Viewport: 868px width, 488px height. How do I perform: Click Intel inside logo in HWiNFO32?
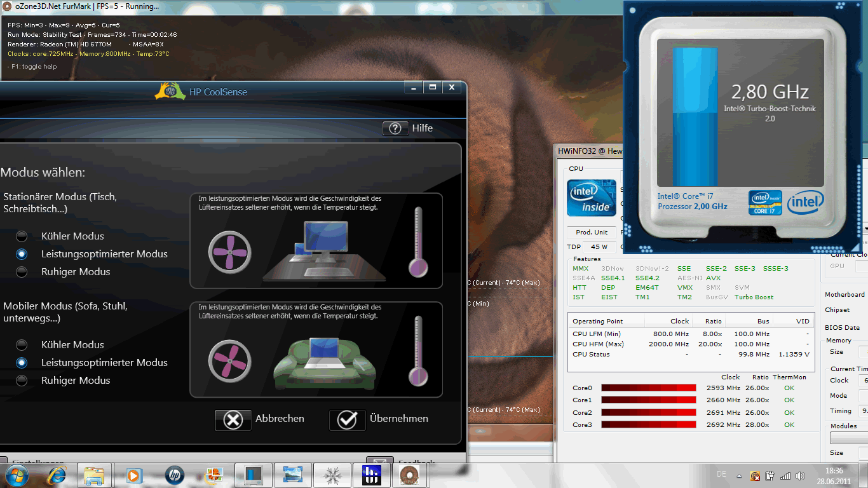[x=592, y=198]
